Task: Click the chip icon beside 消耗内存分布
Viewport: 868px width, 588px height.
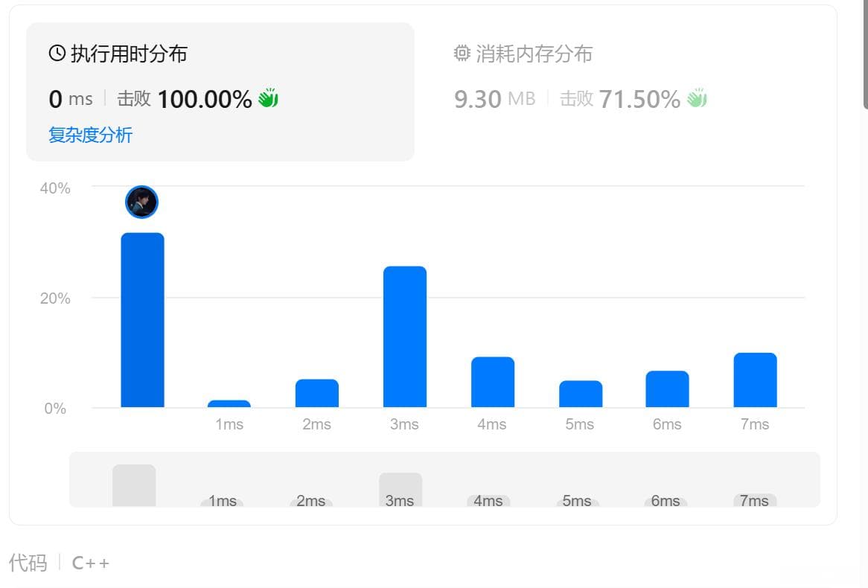Action: 462,53
